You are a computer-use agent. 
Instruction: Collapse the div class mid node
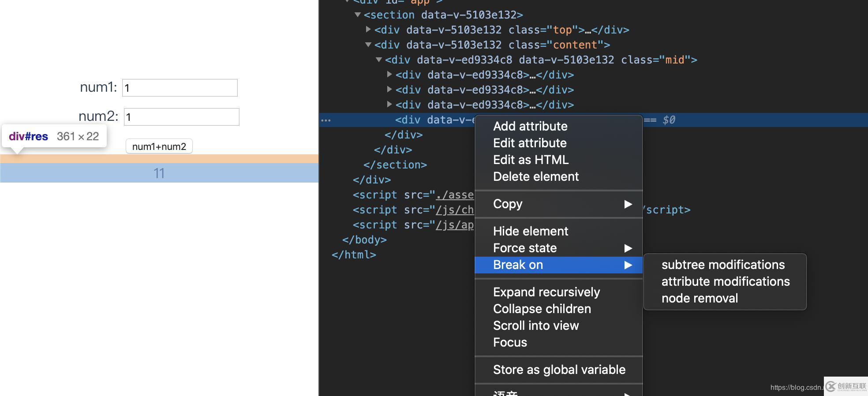click(379, 60)
